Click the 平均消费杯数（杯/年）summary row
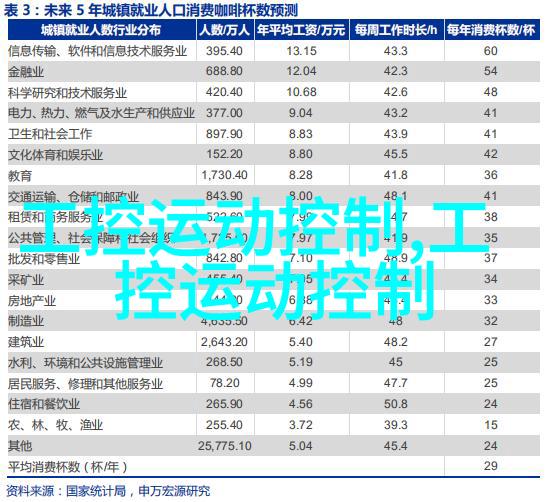 [x=274, y=466]
